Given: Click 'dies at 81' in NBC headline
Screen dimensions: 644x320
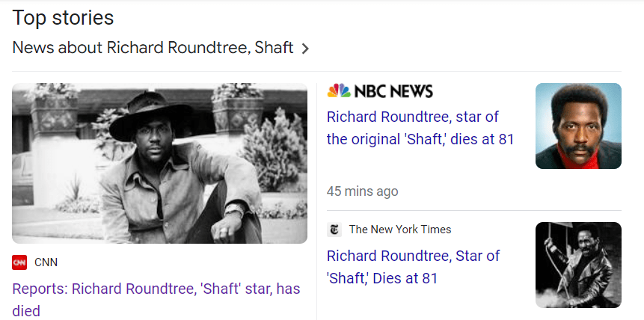Looking at the screenshot, I should (482, 139).
